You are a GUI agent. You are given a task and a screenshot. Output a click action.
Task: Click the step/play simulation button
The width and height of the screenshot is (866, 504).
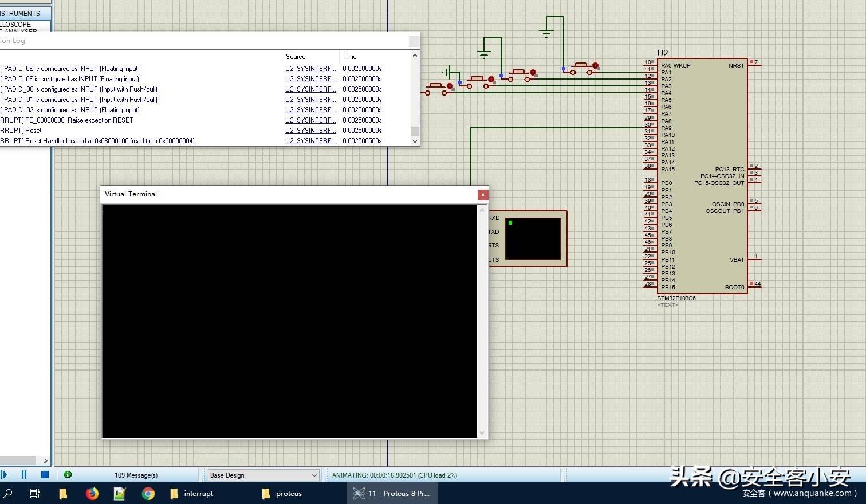pyautogui.click(x=4, y=474)
